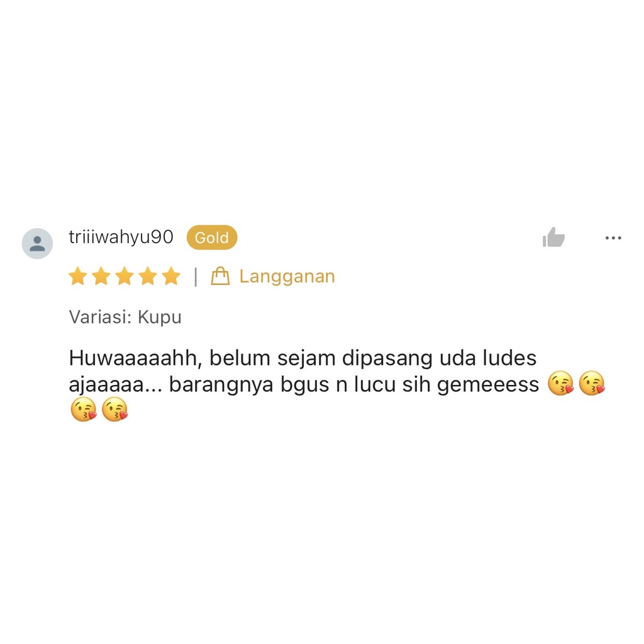Click the vertical divider after the stars
The height and width of the screenshot is (644, 644).
[196, 277]
